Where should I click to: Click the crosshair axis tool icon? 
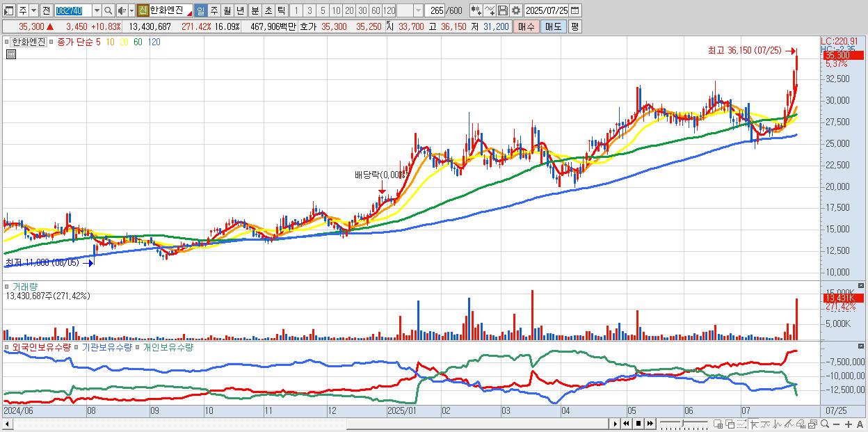tap(754, 424)
